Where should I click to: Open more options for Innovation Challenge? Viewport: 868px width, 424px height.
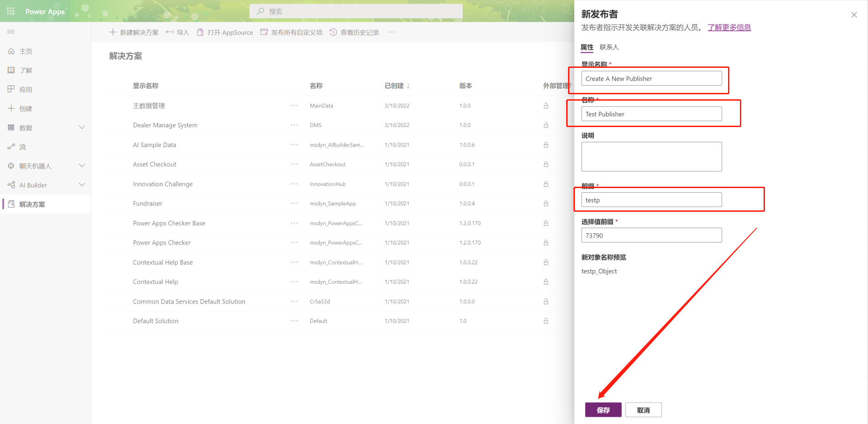pyautogui.click(x=294, y=184)
